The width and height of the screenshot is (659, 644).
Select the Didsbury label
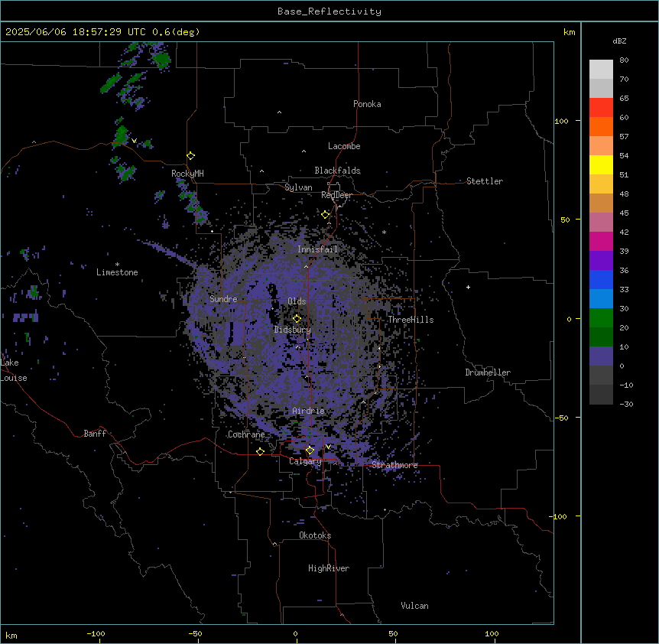pos(293,330)
